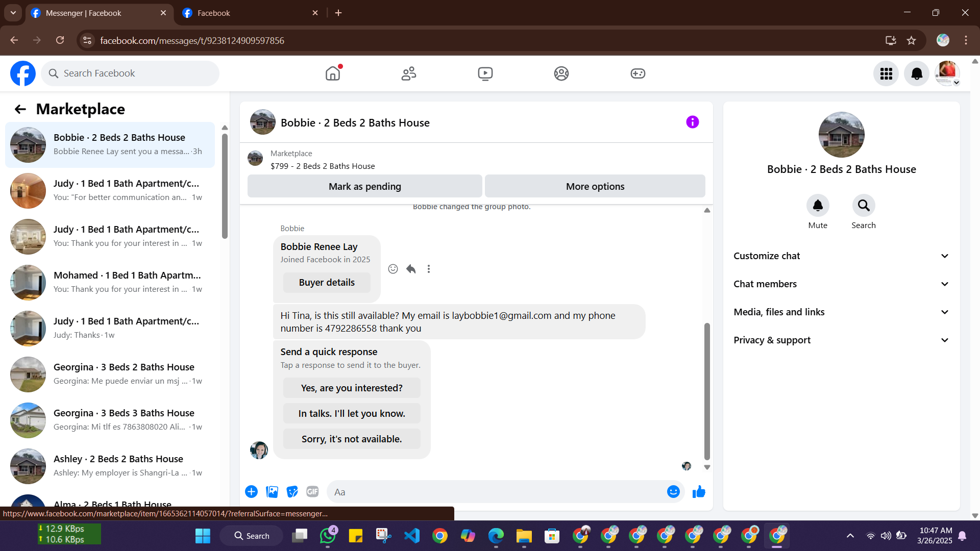Click the Facebook logo

[23, 73]
